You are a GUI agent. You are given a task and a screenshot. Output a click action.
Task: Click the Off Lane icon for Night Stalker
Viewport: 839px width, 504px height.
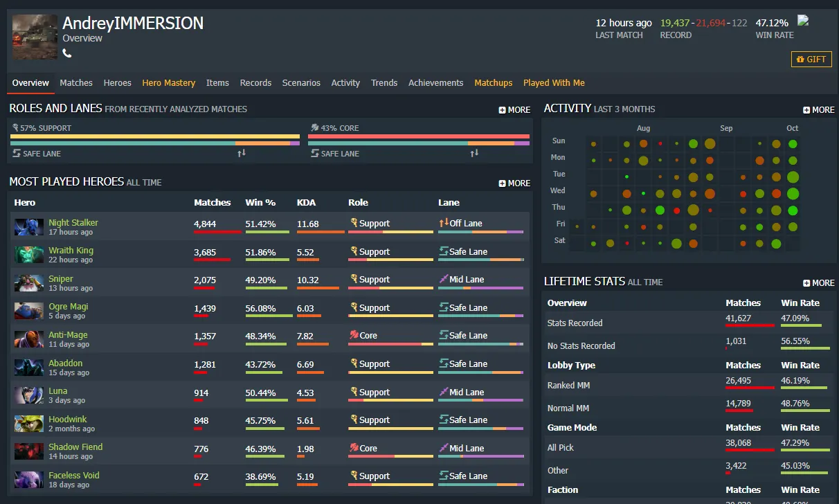444,223
